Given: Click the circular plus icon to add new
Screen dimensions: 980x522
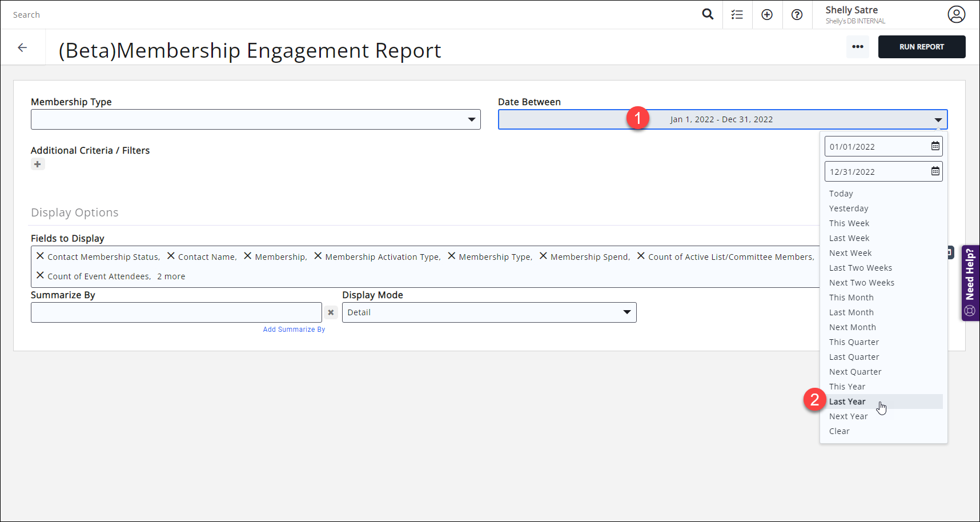Looking at the screenshot, I should (767, 14).
